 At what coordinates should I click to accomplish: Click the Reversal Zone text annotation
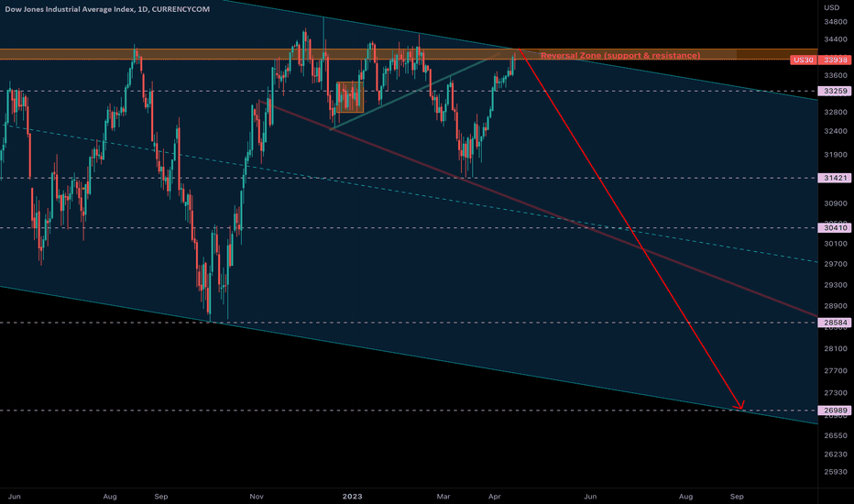pyautogui.click(x=620, y=56)
